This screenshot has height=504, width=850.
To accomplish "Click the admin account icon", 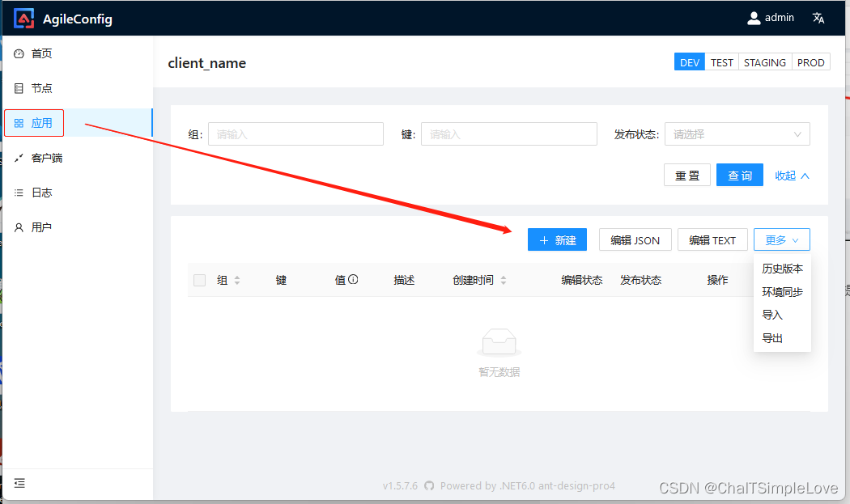I will 753,17.
